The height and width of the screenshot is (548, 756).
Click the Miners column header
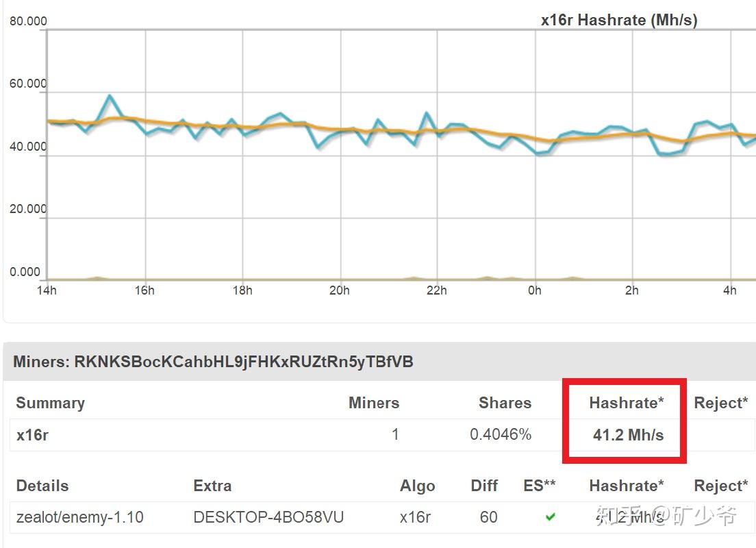(x=374, y=403)
